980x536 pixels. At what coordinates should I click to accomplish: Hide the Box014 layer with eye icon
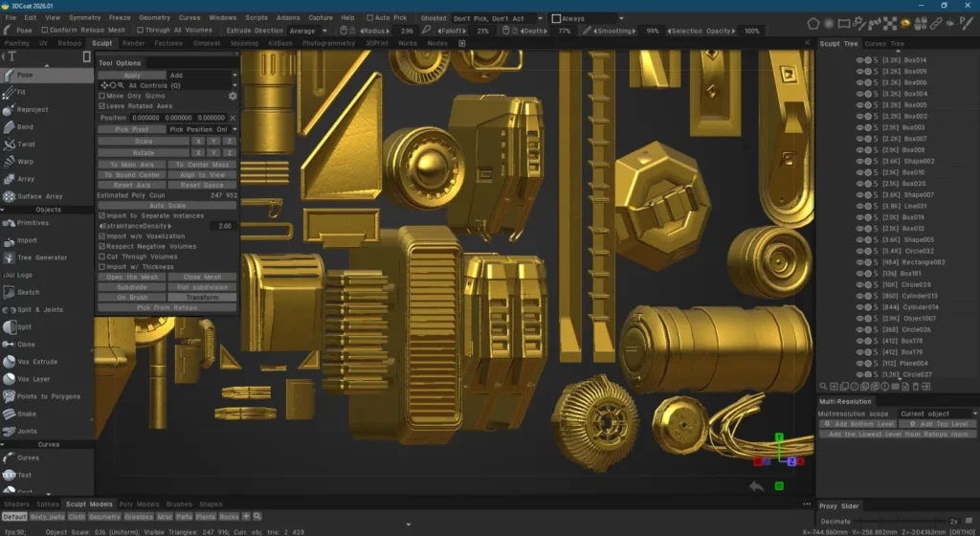click(858, 60)
